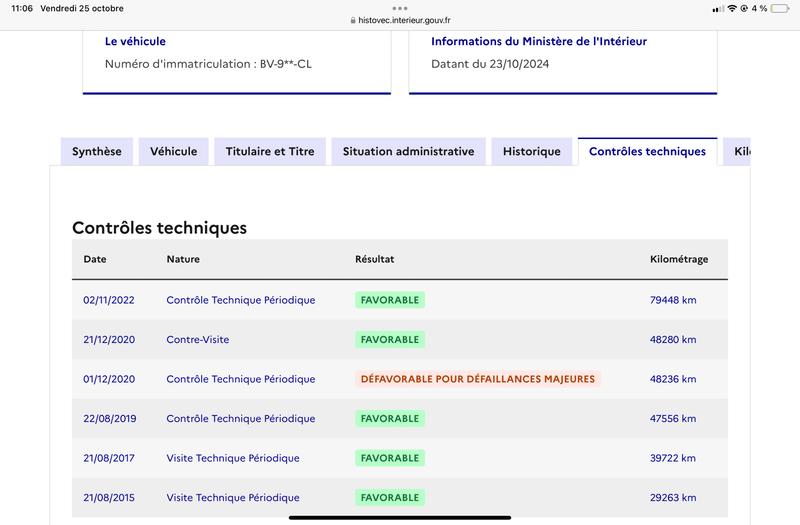This screenshot has width=800, height=525.
Task: Click the 'Contrôles techniques' section heading
Action: 159,228
